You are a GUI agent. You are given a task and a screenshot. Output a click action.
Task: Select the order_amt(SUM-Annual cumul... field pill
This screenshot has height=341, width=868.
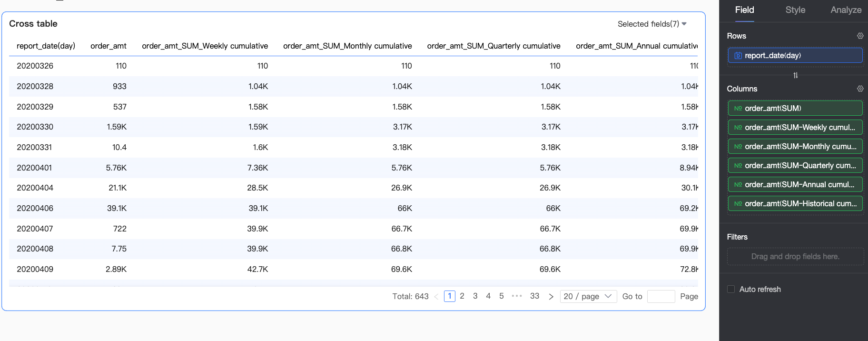[795, 185]
